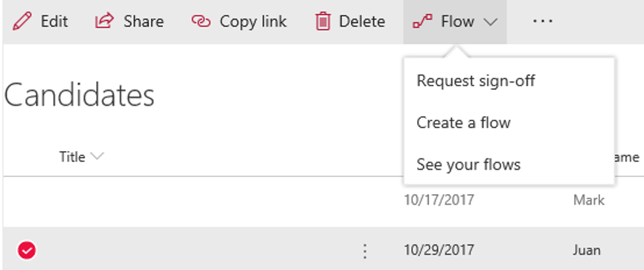Click the Delete text in command bar
Screen dimensions: 644x270
(362, 22)
